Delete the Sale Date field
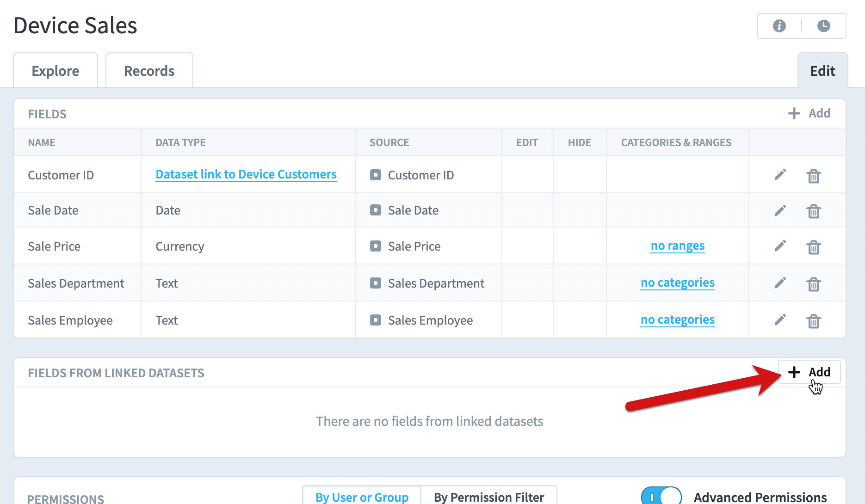This screenshot has height=504, width=865. 814,211
